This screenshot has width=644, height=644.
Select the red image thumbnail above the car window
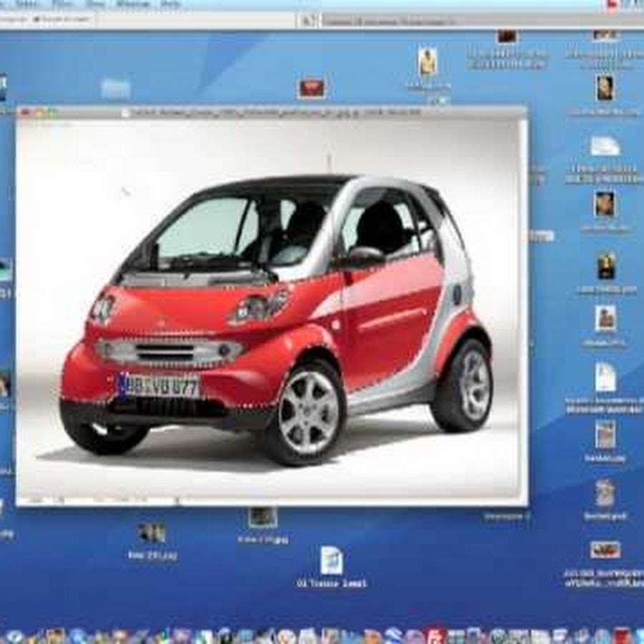[x=311, y=88]
